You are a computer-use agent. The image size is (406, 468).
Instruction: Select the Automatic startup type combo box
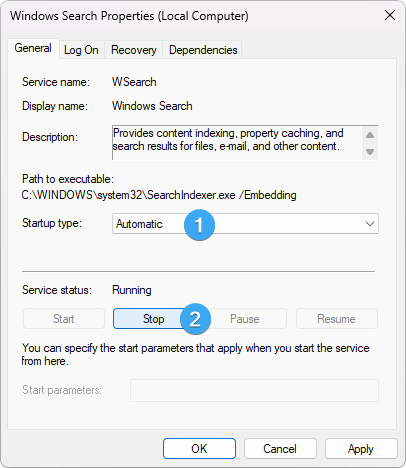coord(245,224)
